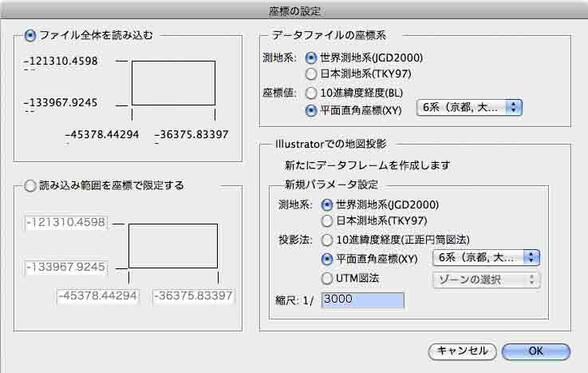Click the 縮尺 input field showing 3000

point(363,300)
